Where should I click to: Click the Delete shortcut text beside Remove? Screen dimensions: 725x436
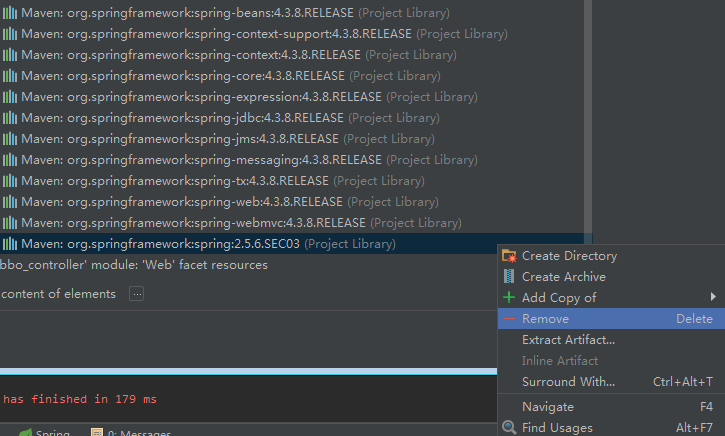click(694, 319)
